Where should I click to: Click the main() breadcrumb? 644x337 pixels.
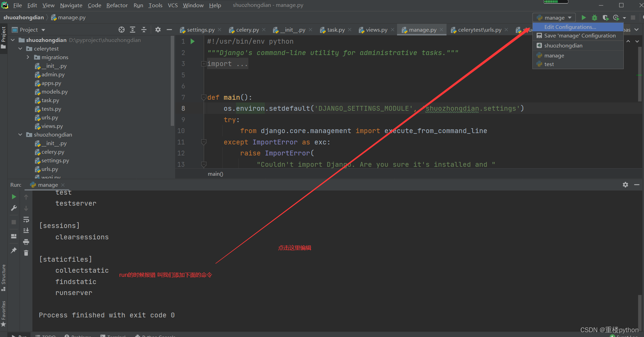[215, 174]
